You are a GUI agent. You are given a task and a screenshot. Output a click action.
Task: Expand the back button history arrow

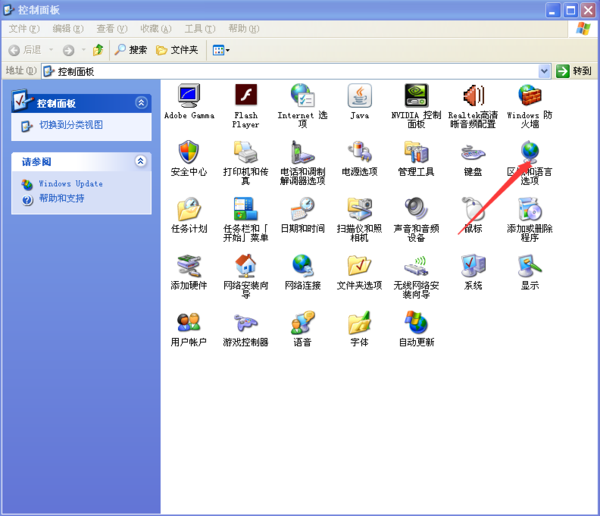click(51, 50)
